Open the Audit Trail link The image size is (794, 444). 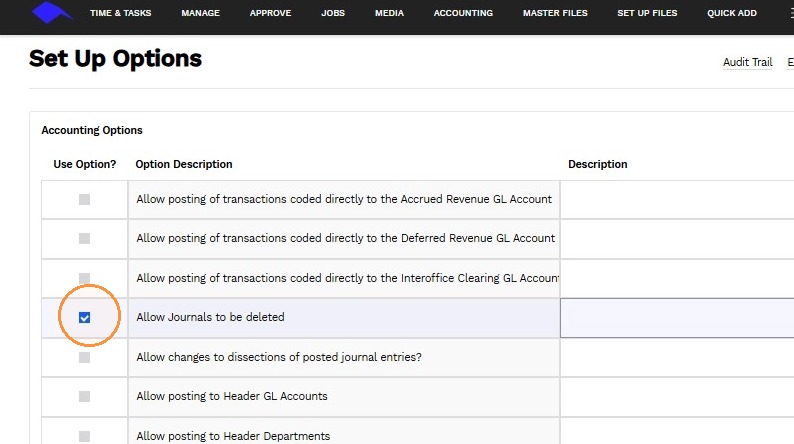tap(747, 62)
